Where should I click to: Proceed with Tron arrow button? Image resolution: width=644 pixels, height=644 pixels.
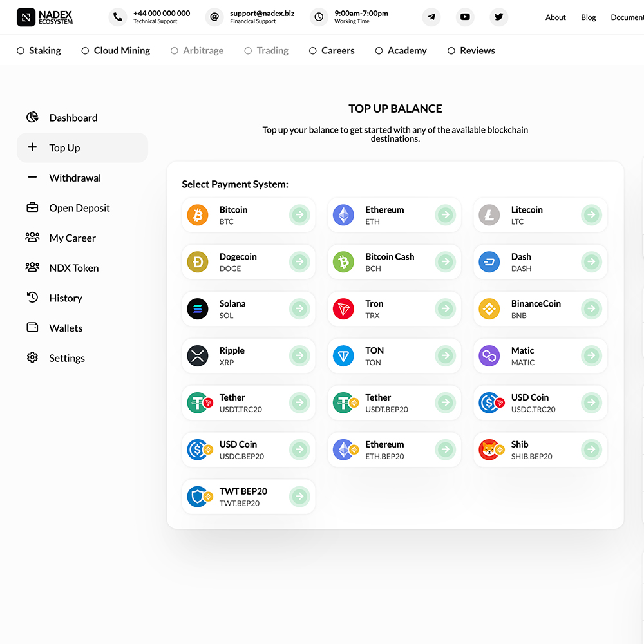(x=445, y=309)
